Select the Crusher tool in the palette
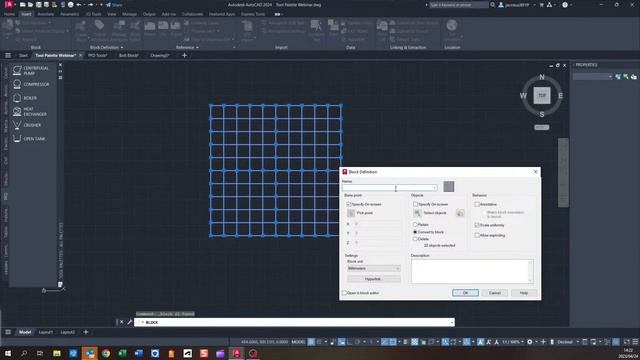The image size is (640, 360). point(27,125)
